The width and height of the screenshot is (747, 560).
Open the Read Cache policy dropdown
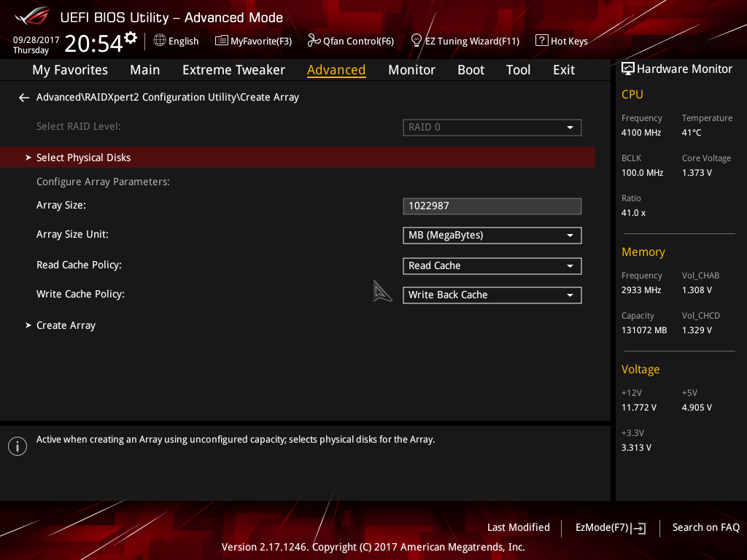tap(492, 265)
